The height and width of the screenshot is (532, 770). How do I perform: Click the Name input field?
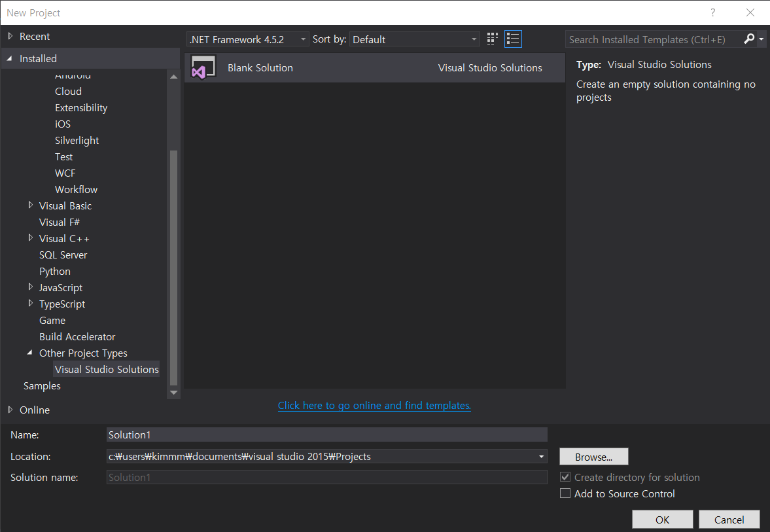tap(326, 434)
